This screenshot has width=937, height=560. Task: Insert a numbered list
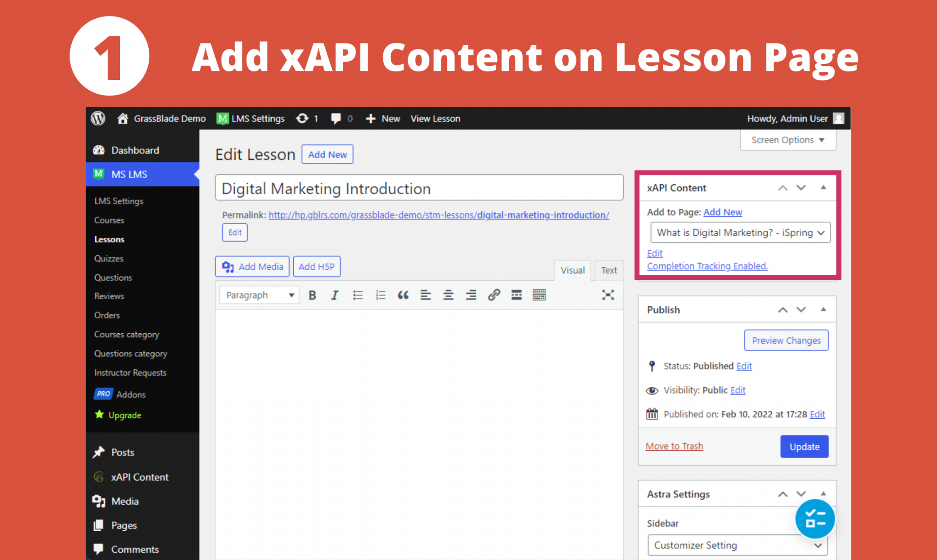pos(380,295)
